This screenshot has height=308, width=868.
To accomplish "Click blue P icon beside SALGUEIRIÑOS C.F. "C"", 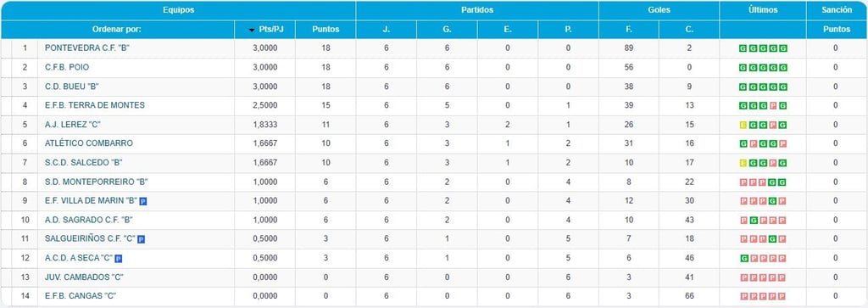I will tap(142, 239).
